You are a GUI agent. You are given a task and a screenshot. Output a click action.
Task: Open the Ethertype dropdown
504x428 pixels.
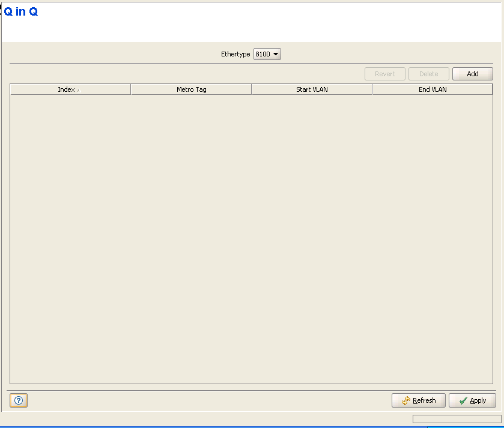[267, 54]
